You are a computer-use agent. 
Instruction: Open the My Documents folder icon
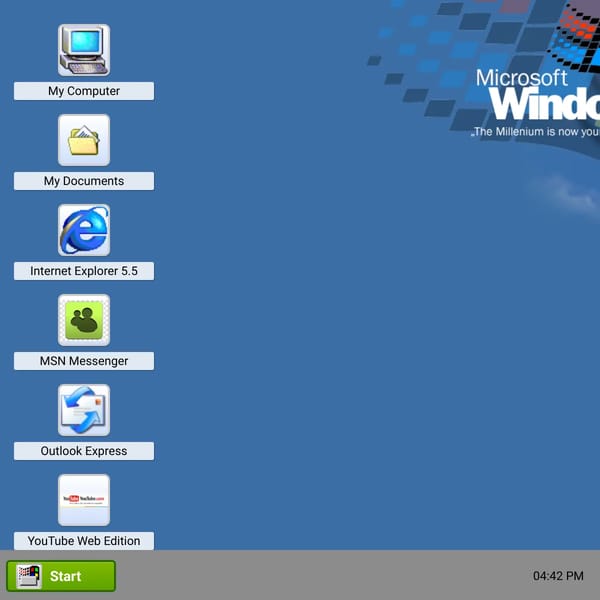84,140
